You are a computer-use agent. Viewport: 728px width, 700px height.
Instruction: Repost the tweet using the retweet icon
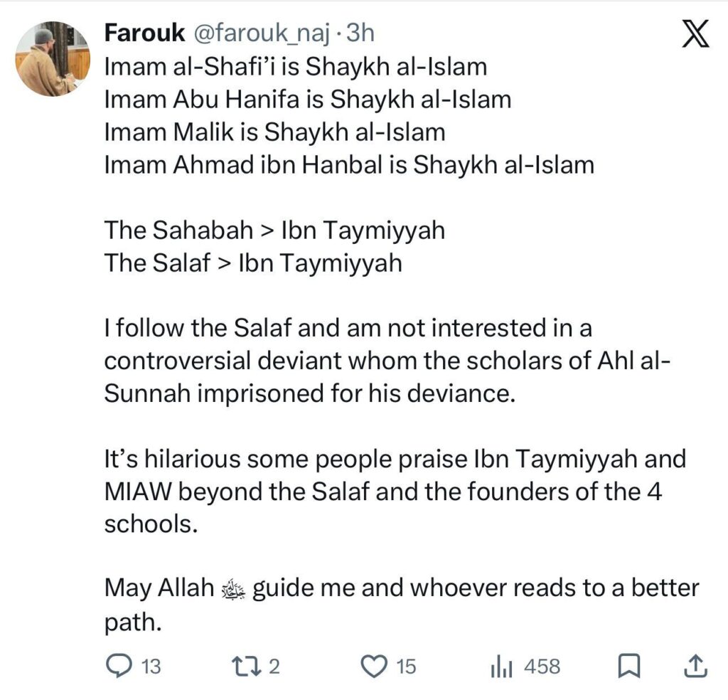click(x=247, y=666)
